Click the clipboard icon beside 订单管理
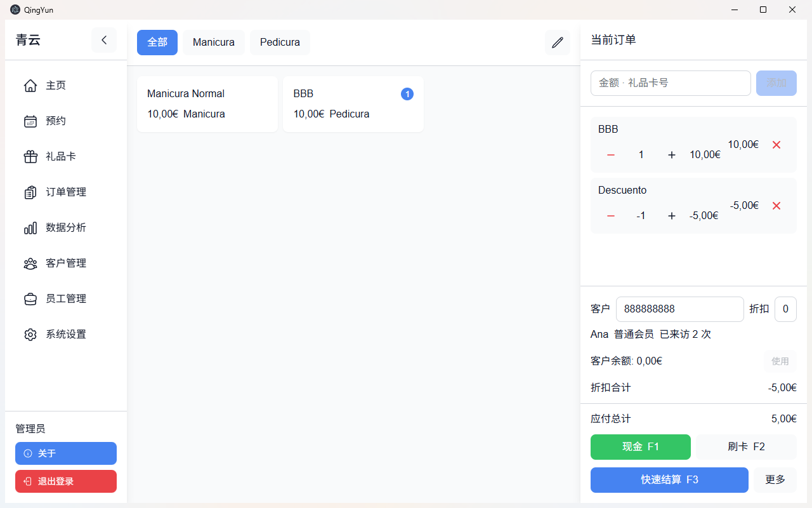812x508 pixels. pos(30,192)
